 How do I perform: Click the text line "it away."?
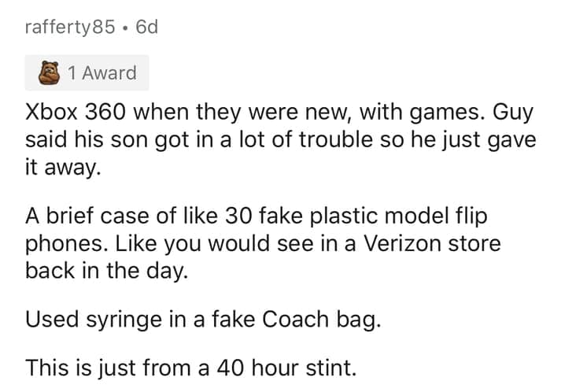(x=63, y=168)
